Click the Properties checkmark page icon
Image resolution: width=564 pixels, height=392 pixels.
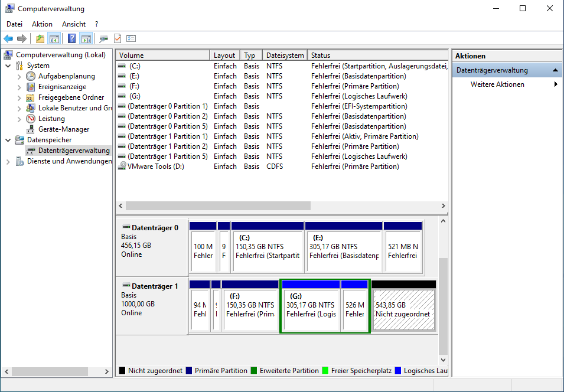tap(118, 39)
